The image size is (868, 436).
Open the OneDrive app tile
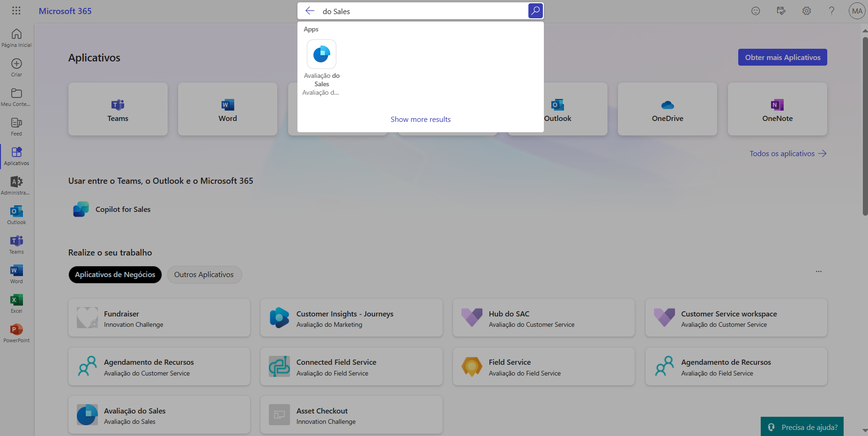click(668, 109)
